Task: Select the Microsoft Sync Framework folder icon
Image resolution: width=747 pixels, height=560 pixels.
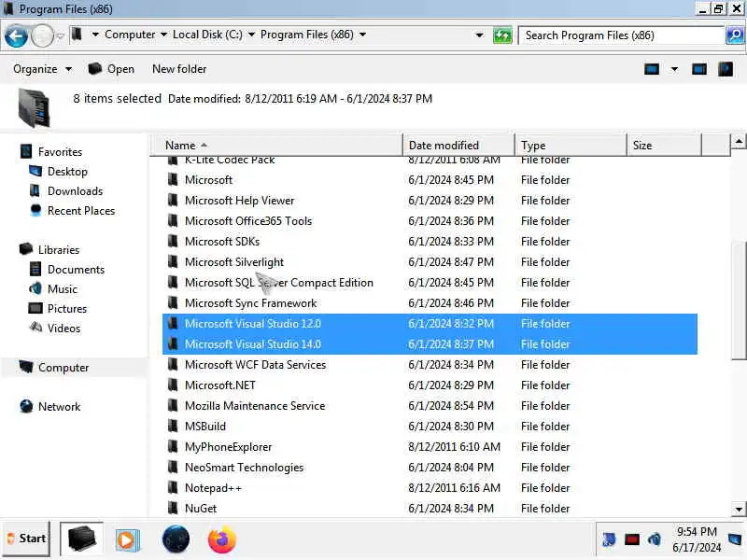Action: point(173,302)
